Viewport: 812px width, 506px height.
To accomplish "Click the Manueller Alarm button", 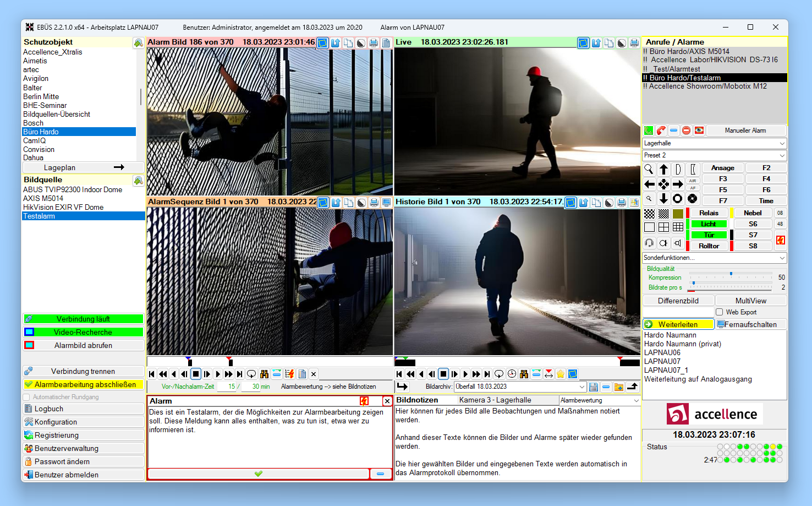I will (x=745, y=130).
